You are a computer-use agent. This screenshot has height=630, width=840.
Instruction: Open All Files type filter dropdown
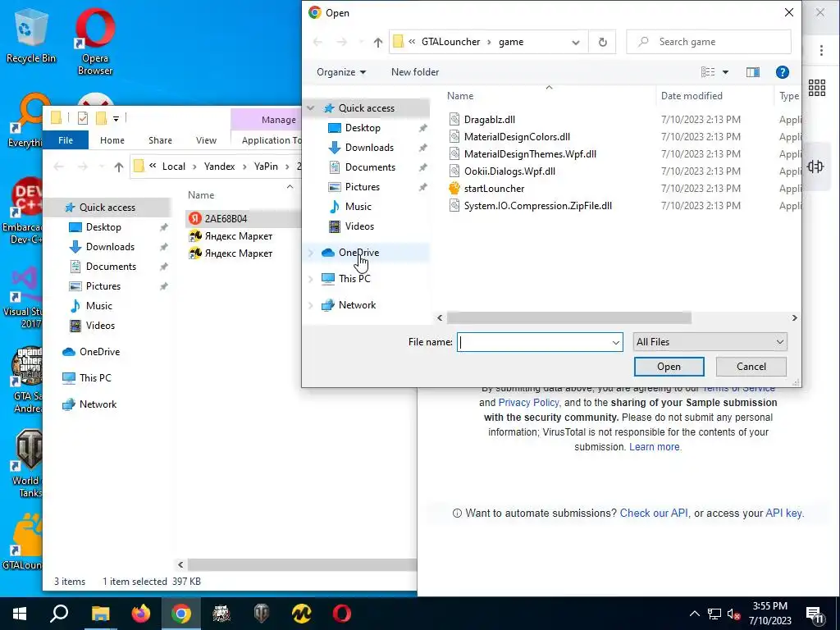coord(710,342)
